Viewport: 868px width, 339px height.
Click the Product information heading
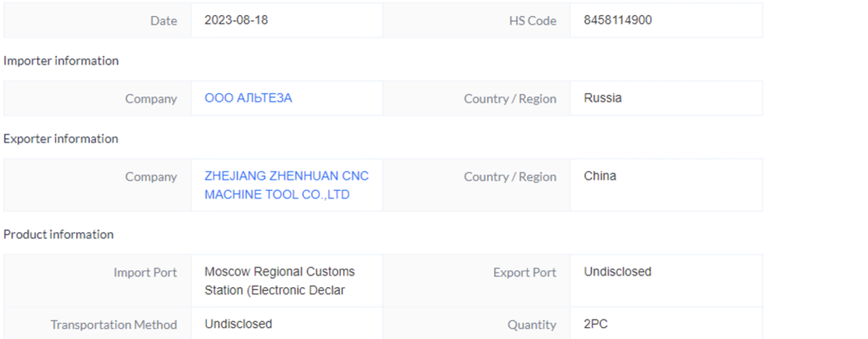[x=58, y=235]
